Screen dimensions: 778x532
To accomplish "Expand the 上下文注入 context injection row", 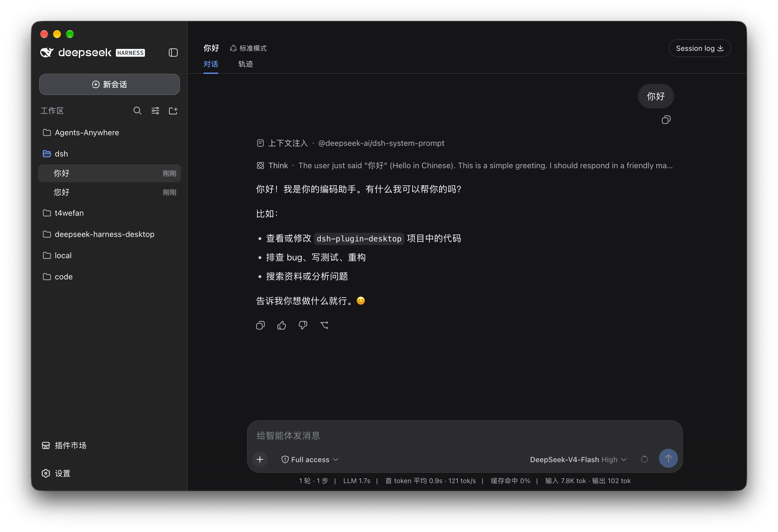I will pos(350,143).
